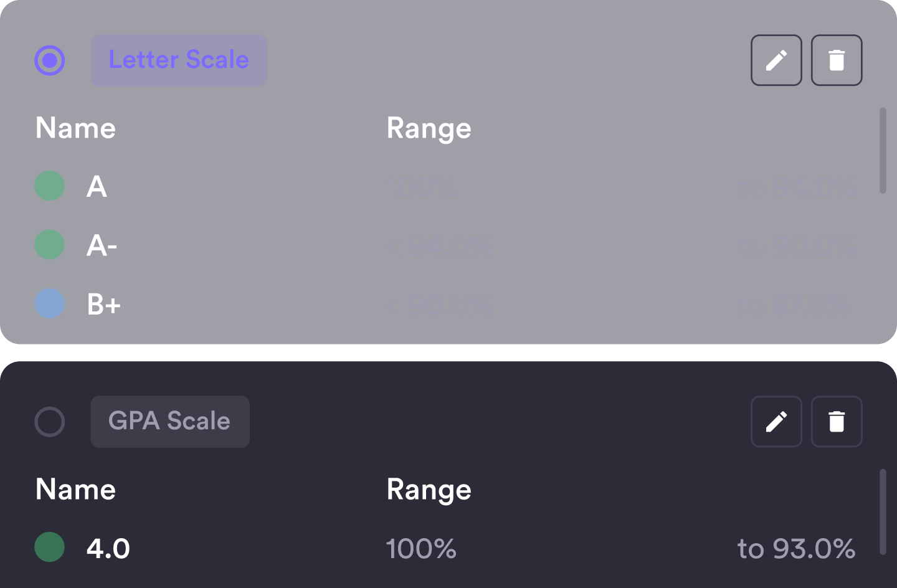Click the green color dot beside grade A
Screen dimensions: 897x588
[49, 186]
